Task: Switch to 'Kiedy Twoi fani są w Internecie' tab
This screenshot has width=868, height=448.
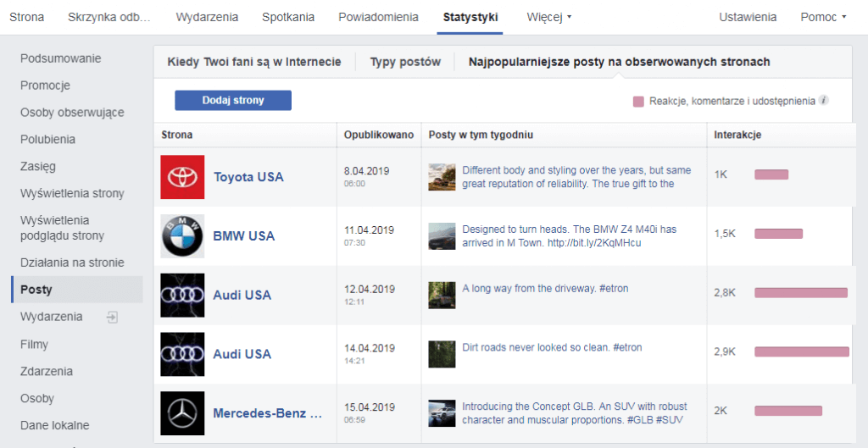Action: pyautogui.click(x=254, y=62)
